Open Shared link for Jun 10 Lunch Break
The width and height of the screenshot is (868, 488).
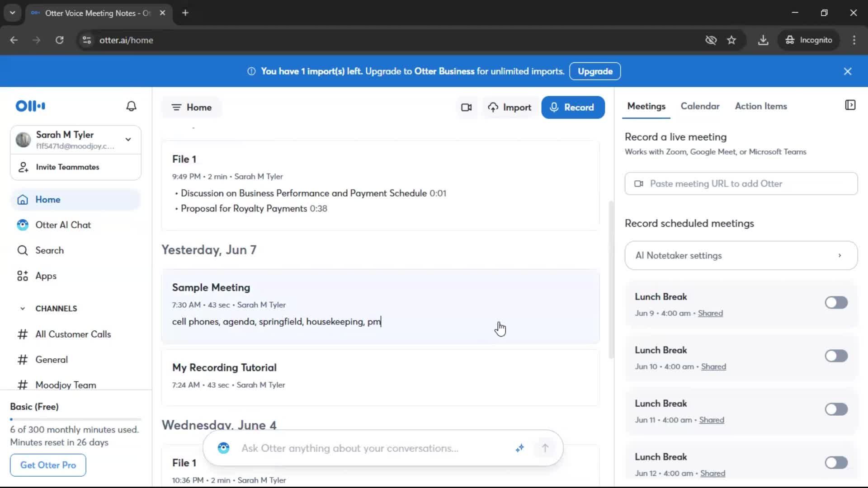click(x=713, y=366)
